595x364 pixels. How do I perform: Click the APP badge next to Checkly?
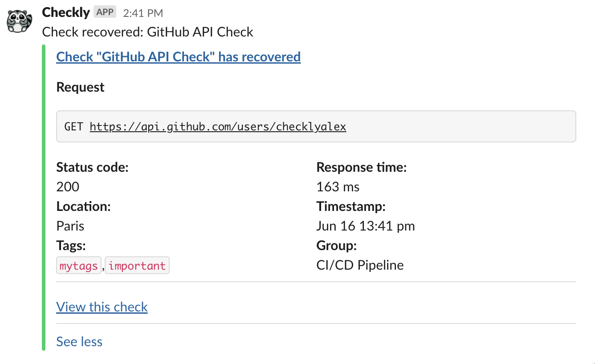pos(105,12)
